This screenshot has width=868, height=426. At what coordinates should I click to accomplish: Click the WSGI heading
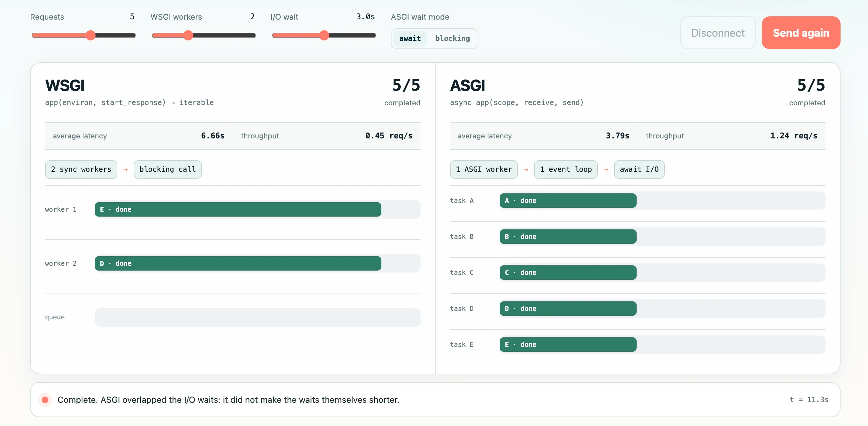65,85
